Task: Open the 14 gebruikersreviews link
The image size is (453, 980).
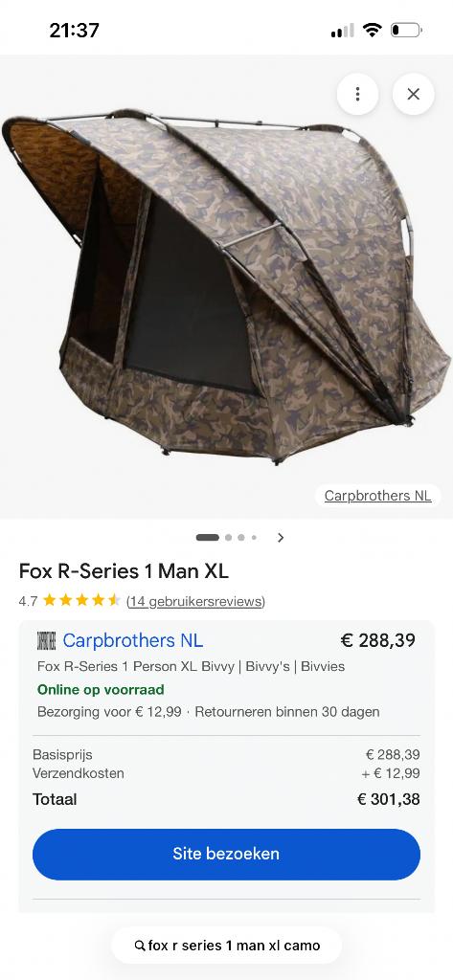Action: tap(195, 601)
